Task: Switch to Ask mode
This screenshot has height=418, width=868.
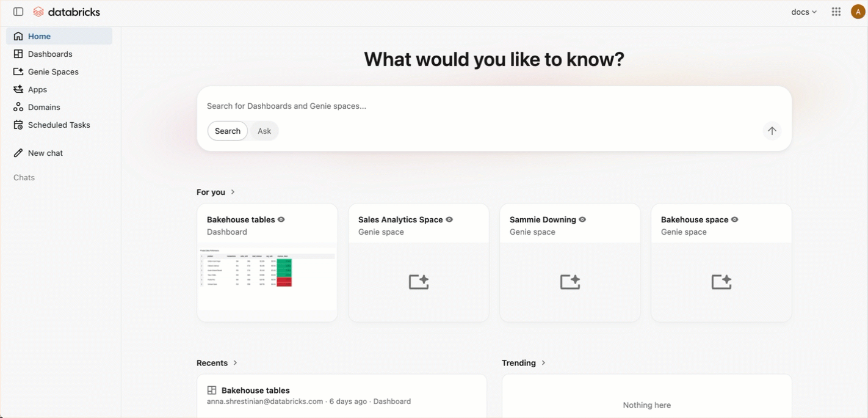Action: (x=264, y=131)
